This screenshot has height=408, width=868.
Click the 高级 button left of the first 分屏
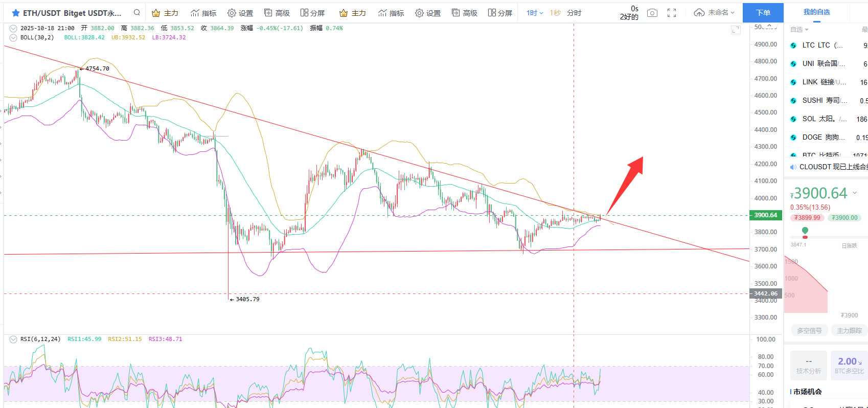[277, 13]
